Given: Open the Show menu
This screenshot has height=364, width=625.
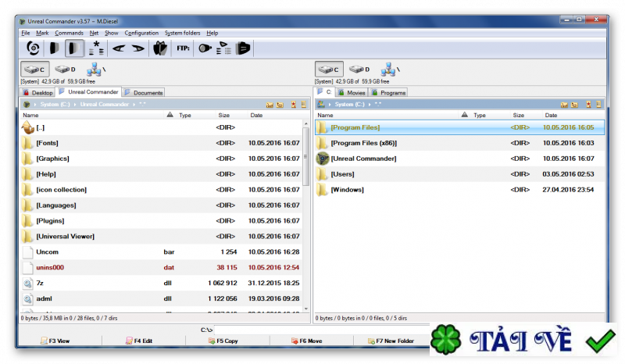Looking at the screenshot, I should click(111, 33).
